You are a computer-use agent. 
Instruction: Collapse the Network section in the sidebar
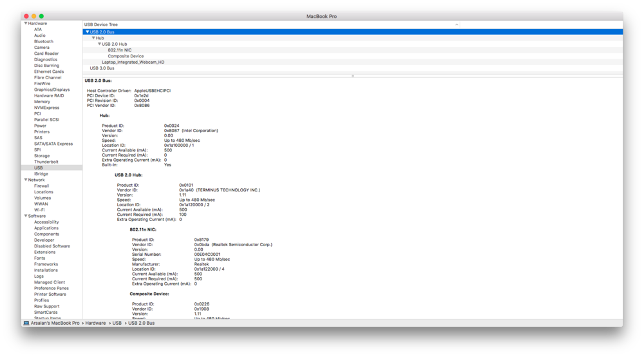coord(26,180)
